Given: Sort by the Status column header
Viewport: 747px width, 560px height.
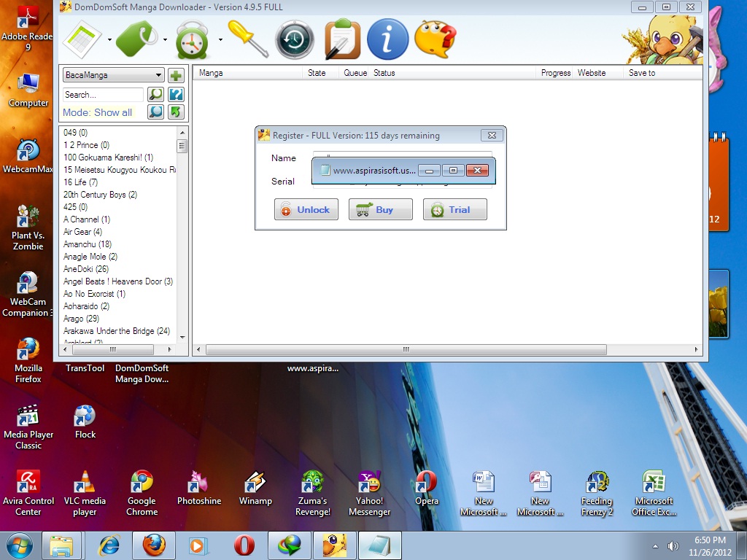Looking at the screenshot, I should coord(452,73).
